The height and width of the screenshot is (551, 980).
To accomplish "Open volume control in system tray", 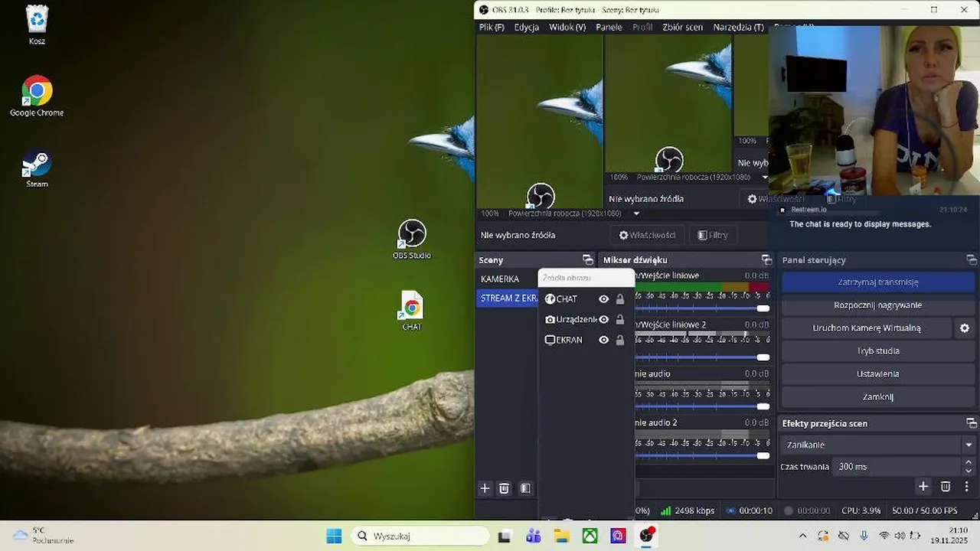I will pos(900,536).
